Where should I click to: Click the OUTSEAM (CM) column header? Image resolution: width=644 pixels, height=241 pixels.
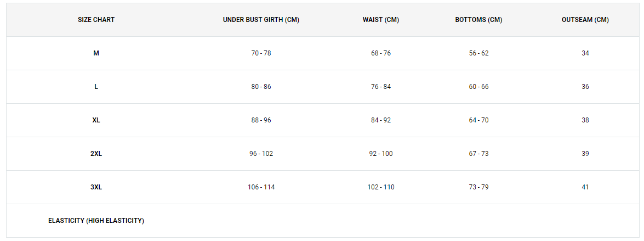tap(585, 20)
